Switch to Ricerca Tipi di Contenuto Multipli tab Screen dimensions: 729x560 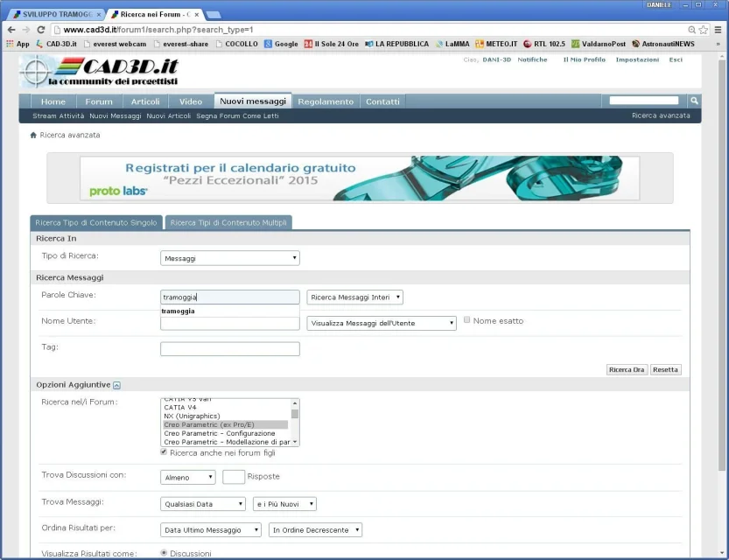coord(228,222)
